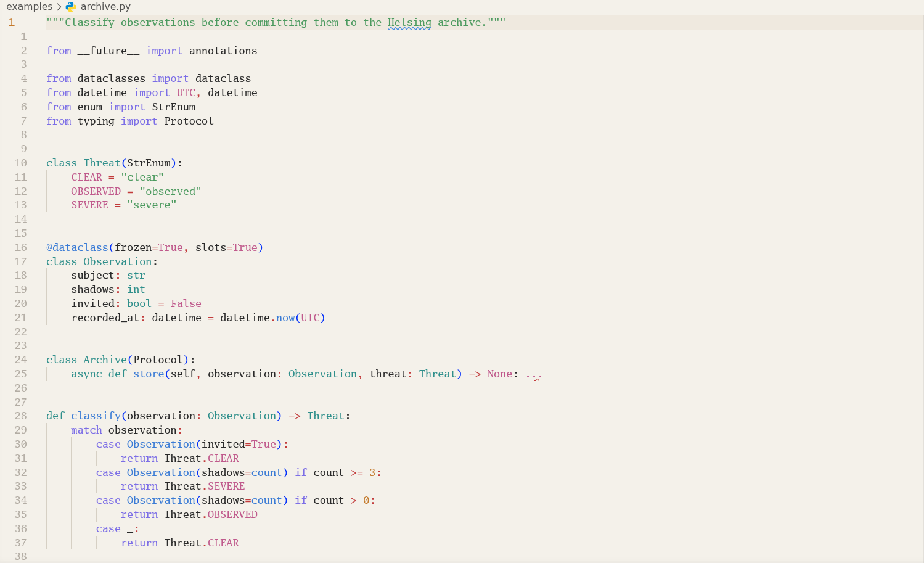Screen dimensions: 924x563
Task: Click the 'match' keyword
Action: pos(86,430)
